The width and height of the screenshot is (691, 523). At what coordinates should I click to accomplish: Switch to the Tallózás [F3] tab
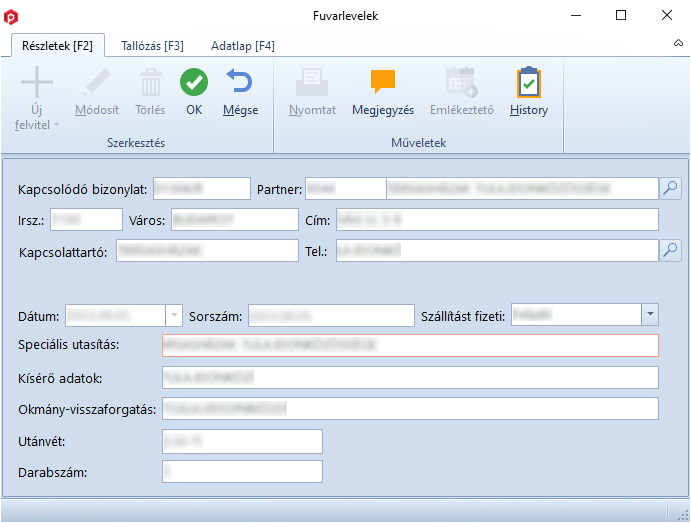pyautogui.click(x=152, y=46)
